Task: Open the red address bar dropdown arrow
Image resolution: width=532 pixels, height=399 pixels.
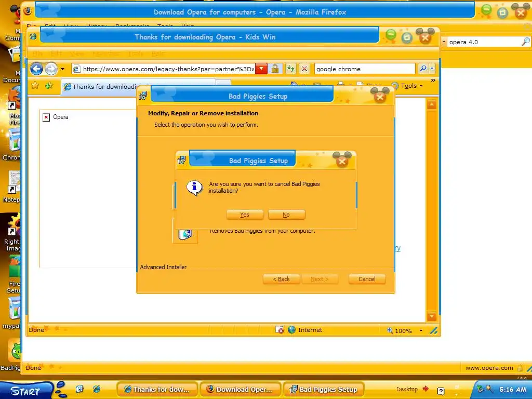Action: coord(261,69)
